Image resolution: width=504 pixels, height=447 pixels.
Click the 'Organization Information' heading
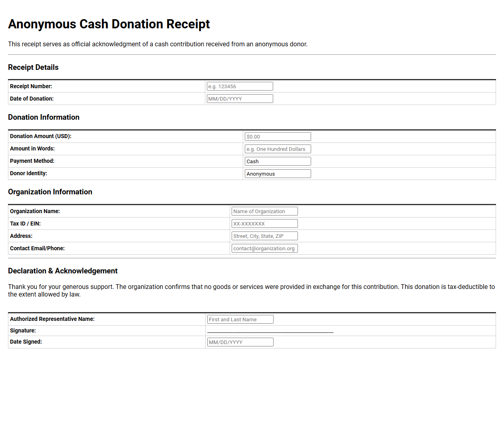[50, 192]
